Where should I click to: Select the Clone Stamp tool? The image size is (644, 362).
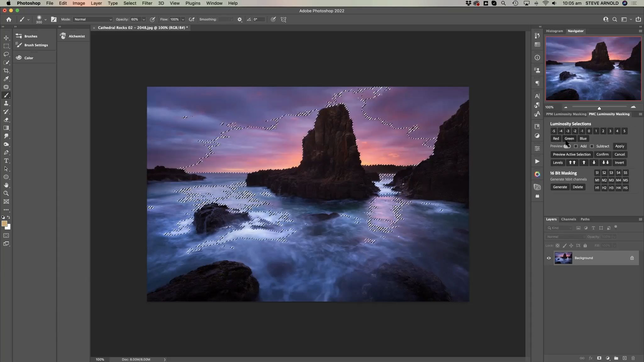[6, 104]
